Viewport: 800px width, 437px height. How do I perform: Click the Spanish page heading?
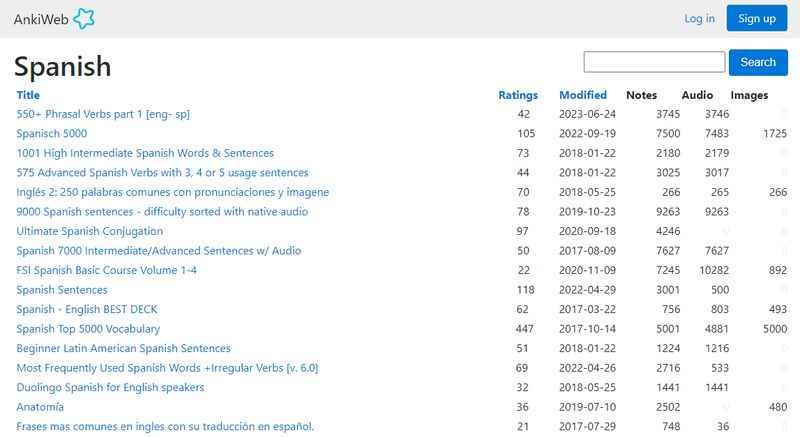[x=62, y=66]
